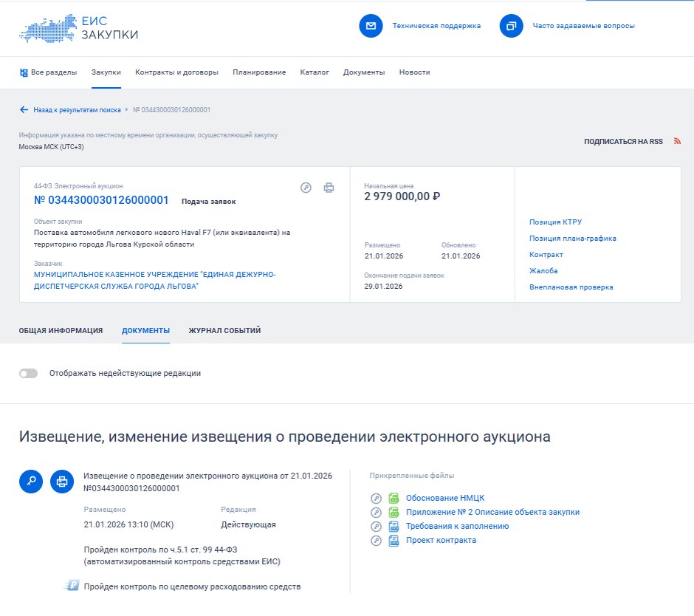Click the Извещение о проведении электронного аукциона title

pyautogui.click(x=207, y=482)
